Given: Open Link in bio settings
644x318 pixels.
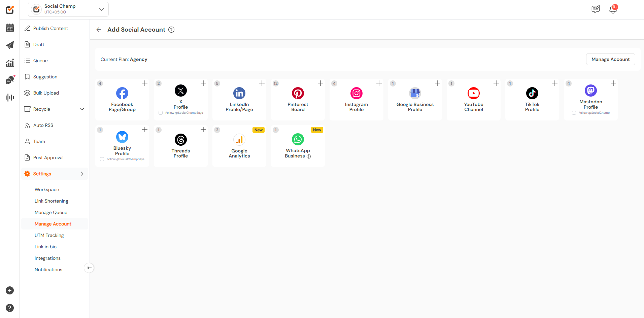Looking at the screenshot, I should coord(45,247).
